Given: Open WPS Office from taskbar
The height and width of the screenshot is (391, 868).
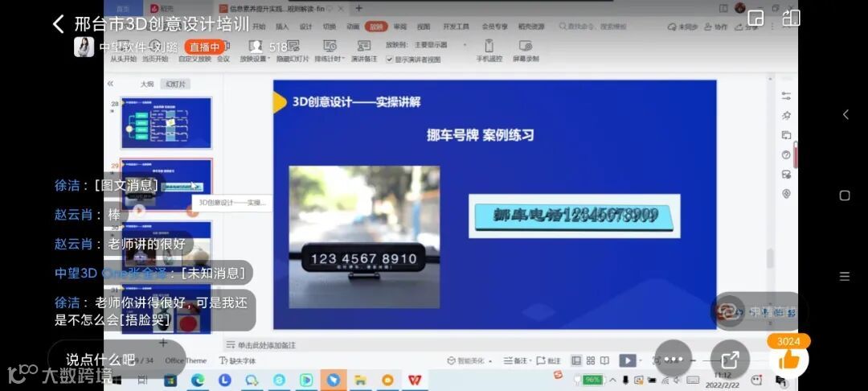Looking at the screenshot, I should point(415,380).
